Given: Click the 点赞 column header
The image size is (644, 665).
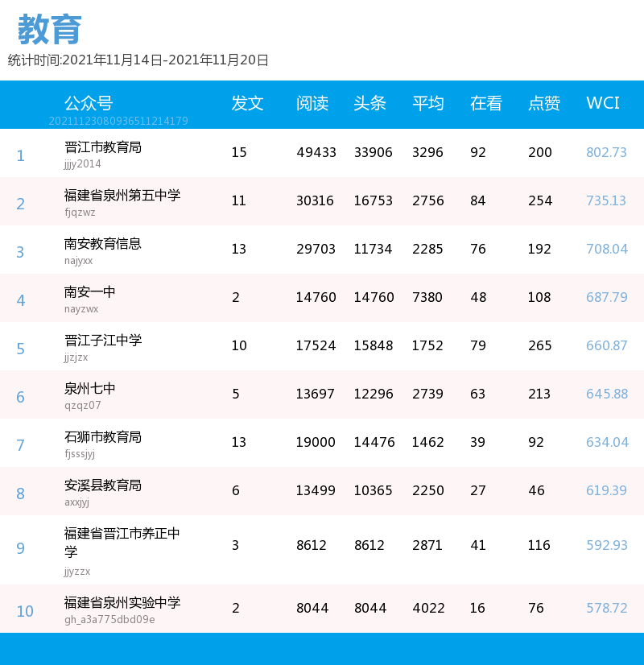Looking at the screenshot, I should coord(544,103).
